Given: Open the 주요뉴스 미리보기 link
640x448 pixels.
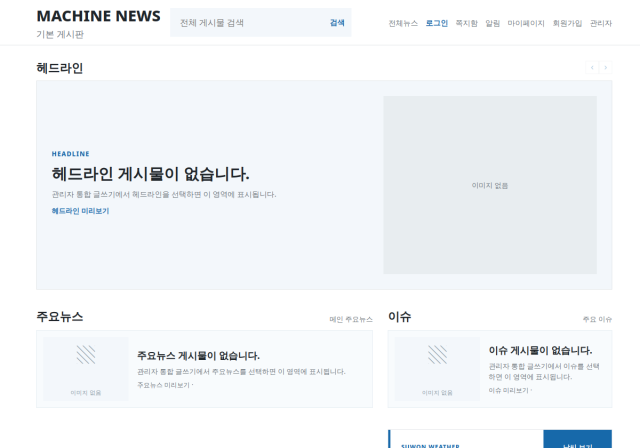Looking at the screenshot, I should pyautogui.click(x=165, y=385).
